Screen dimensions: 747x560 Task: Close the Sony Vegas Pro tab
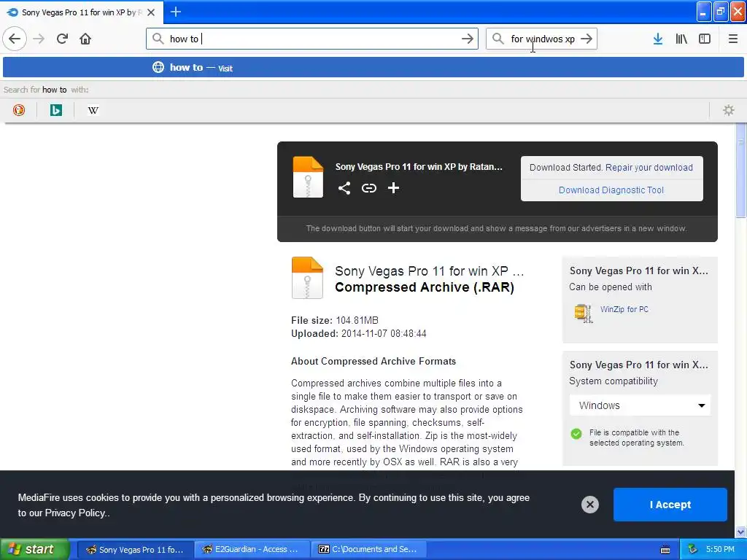click(x=151, y=12)
